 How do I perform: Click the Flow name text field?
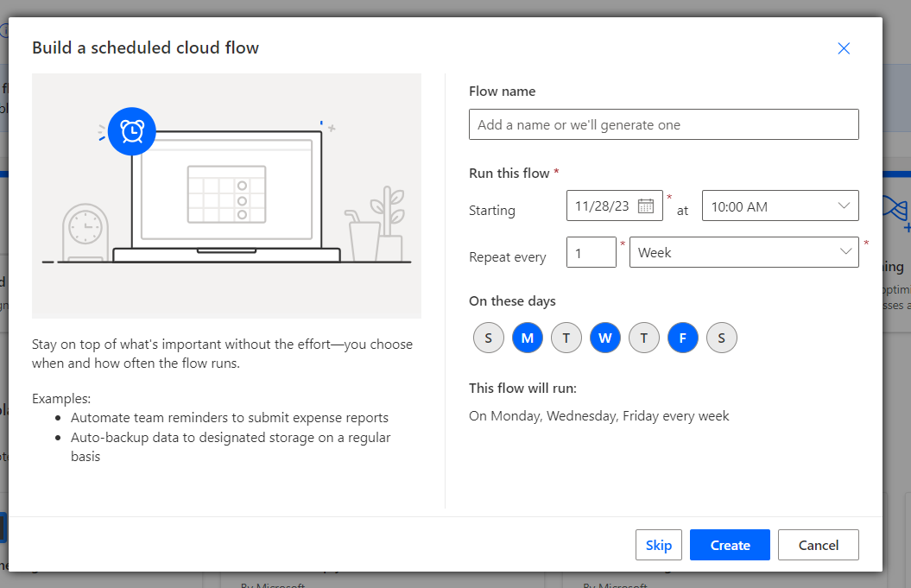click(x=663, y=124)
